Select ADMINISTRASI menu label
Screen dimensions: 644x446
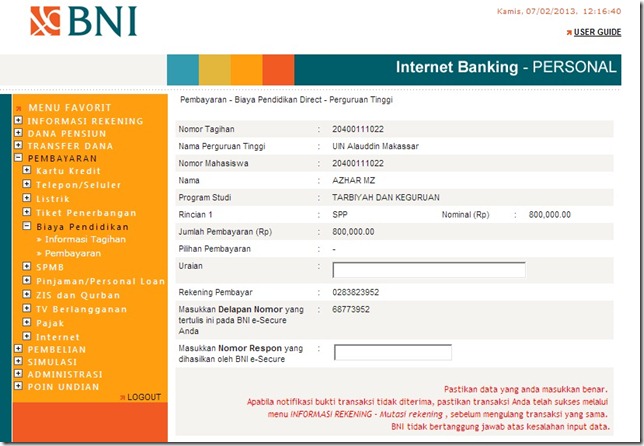65,375
